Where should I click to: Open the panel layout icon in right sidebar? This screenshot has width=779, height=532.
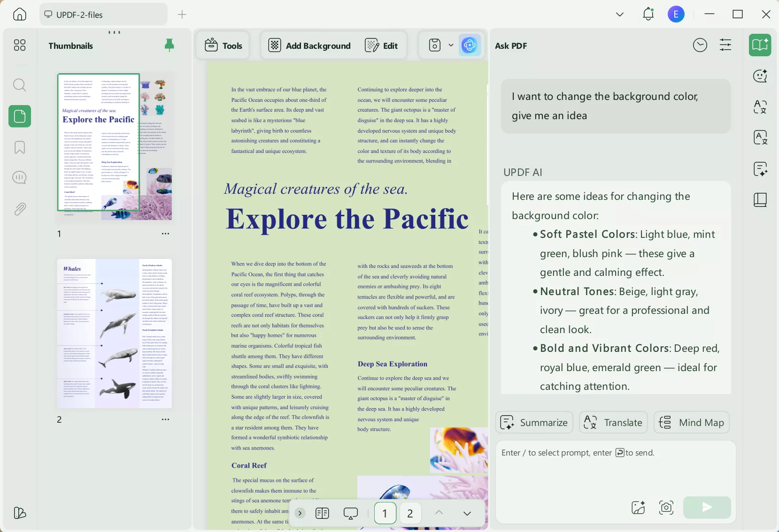point(760,200)
